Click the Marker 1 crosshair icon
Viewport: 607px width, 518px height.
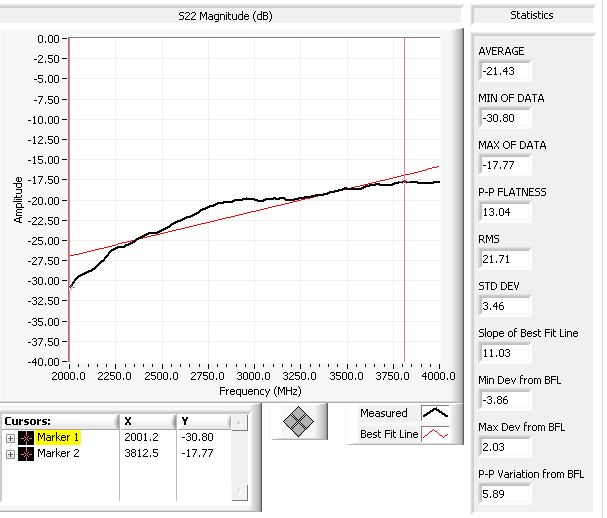click(x=26, y=438)
